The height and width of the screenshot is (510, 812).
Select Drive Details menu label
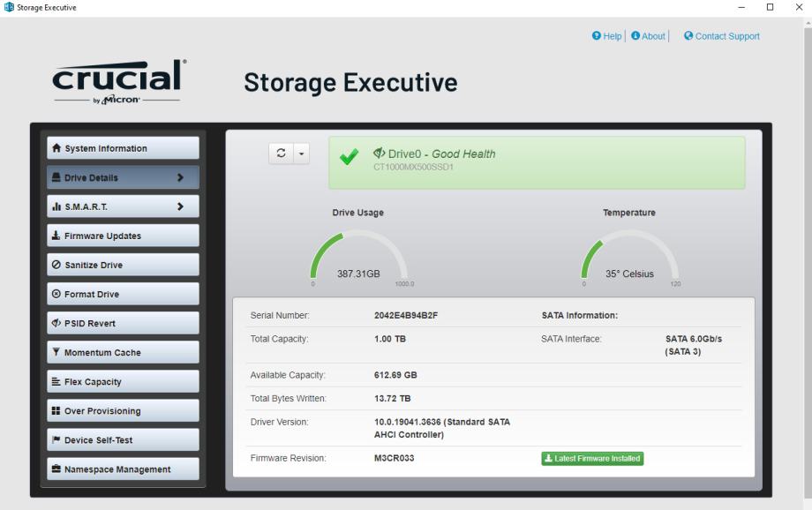[91, 177]
